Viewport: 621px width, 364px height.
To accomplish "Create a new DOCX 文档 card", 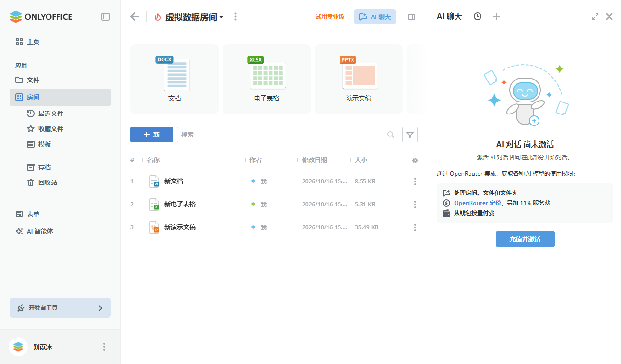I will (175, 79).
